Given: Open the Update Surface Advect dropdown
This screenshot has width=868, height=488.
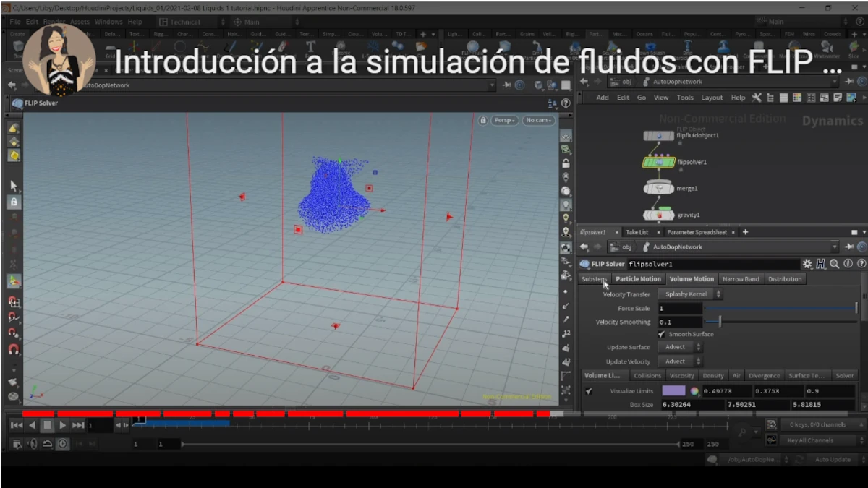Looking at the screenshot, I should tap(680, 347).
